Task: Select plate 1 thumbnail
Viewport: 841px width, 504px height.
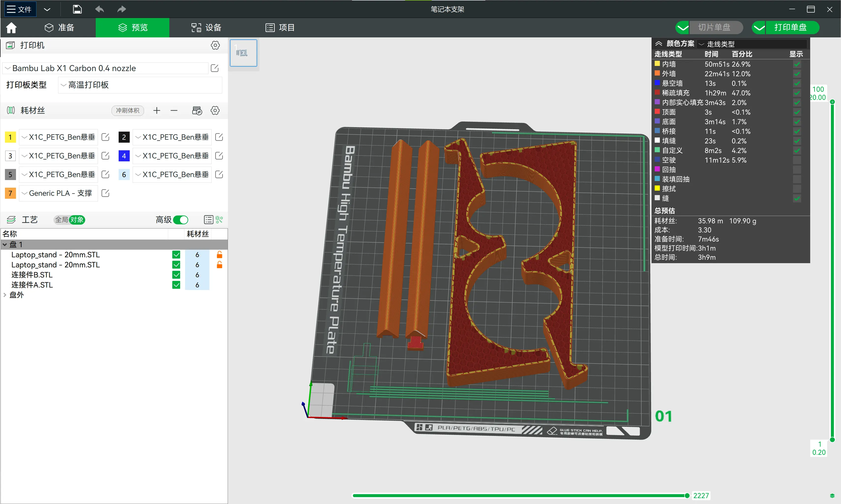Action: pos(243,53)
